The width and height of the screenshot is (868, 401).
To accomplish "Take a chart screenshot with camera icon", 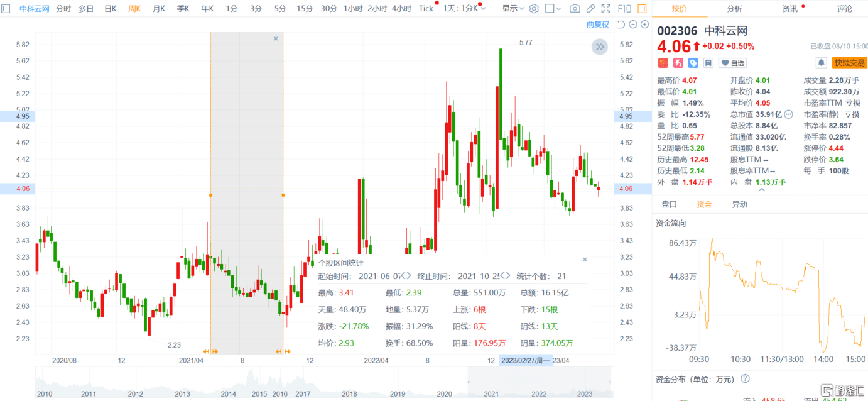I will [x=575, y=9].
